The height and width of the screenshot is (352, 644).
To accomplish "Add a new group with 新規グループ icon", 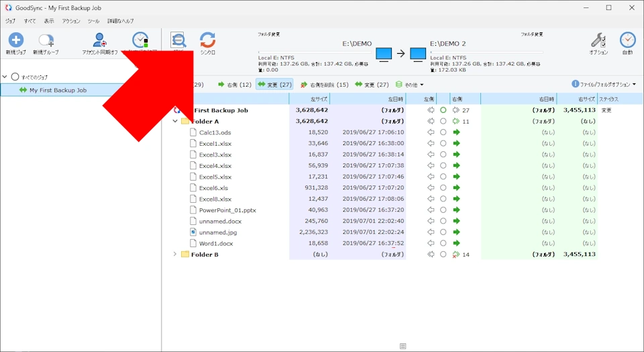I will (46, 40).
